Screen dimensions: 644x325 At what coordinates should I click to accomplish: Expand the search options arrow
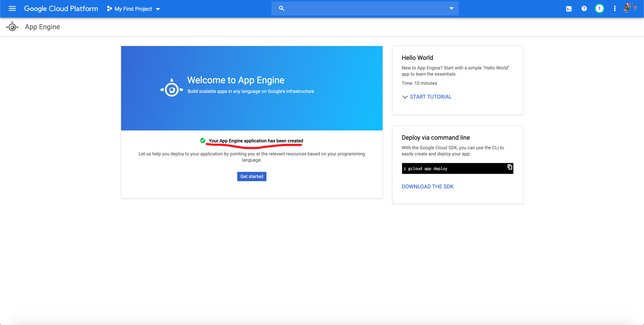pos(451,8)
